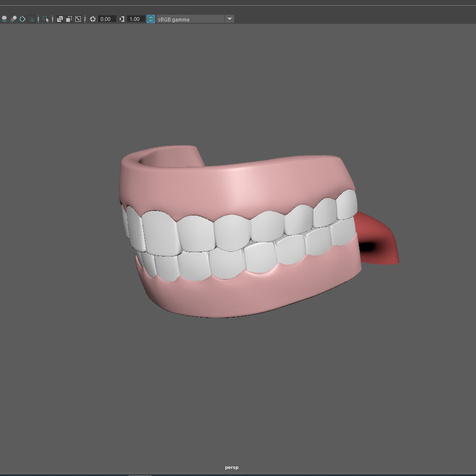This screenshot has height=476, width=476.
Task: Expand the view transform dropdown arrow
Action: pyautogui.click(x=229, y=19)
